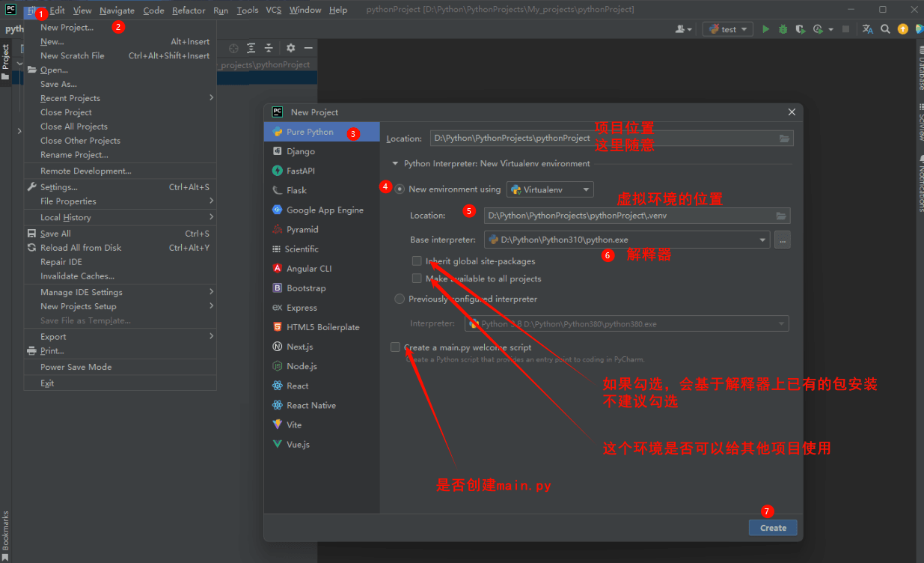Choose Google App Engine project type
Viewport: 924px width, 563px height.
tap(322, 210)
